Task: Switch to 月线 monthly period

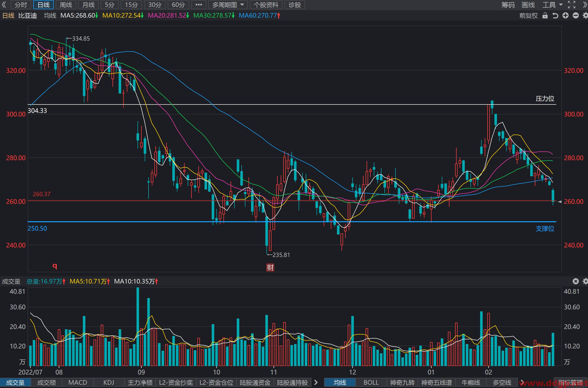Action: pos(88,5)
